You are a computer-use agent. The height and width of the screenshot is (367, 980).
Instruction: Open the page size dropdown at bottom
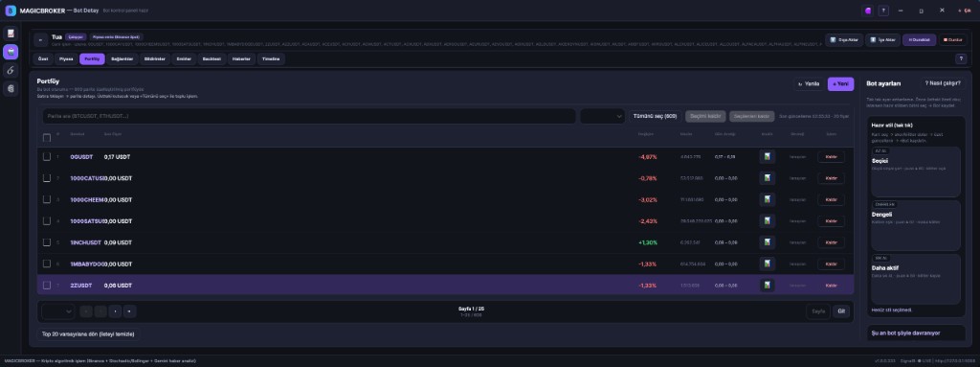click(x=58, y=311)
